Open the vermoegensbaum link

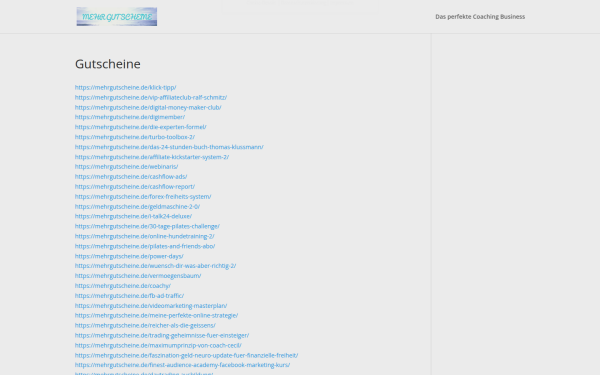click(138, 276)
